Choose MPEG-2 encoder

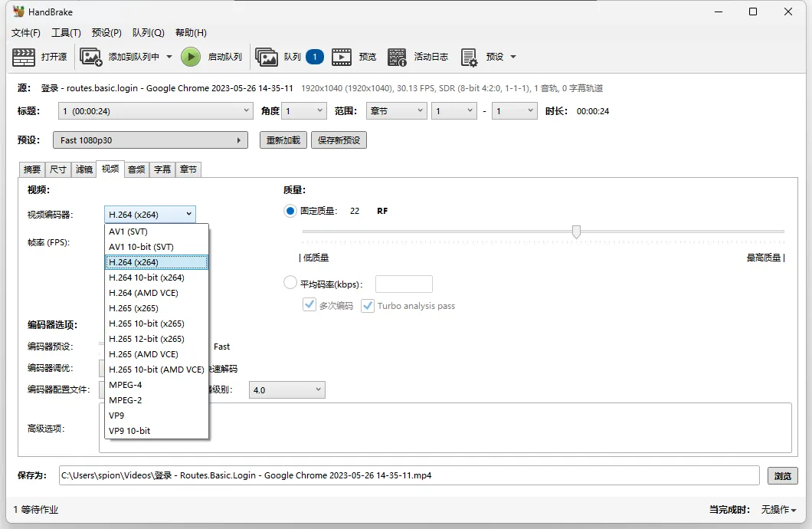(156, 400)
